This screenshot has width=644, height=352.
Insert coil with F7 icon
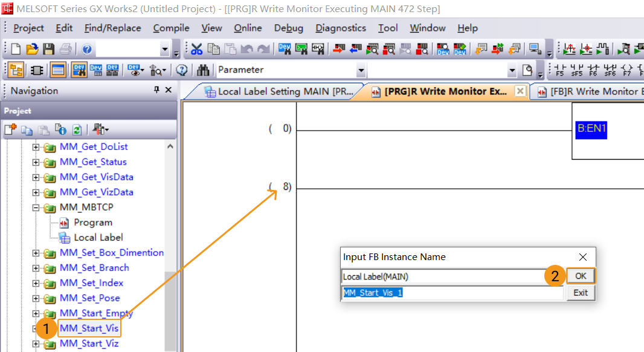[626, 70]
